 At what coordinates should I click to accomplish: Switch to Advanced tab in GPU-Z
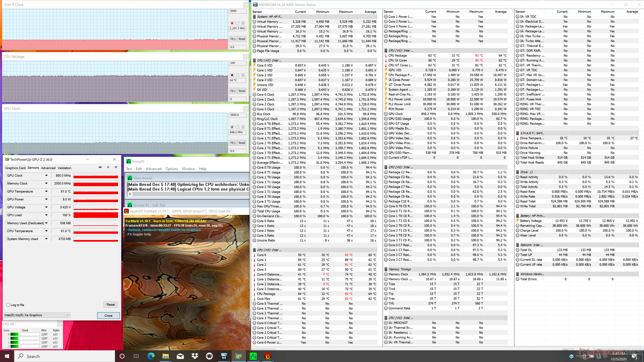click(x=48, y=168)
